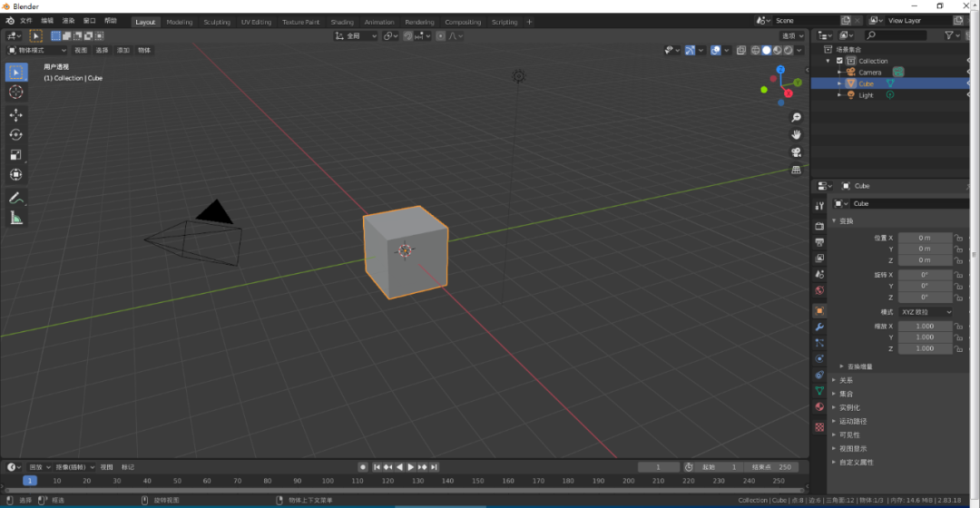Expand the 关系 panel section
The width and height of the screenshot is (980, 508).
point(845,380)
